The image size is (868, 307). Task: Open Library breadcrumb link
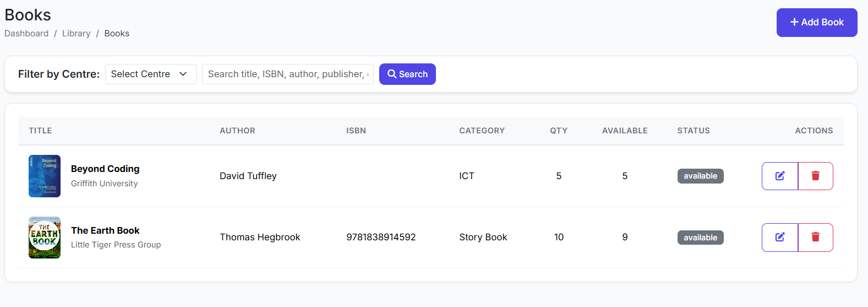[x=77, y=34]
